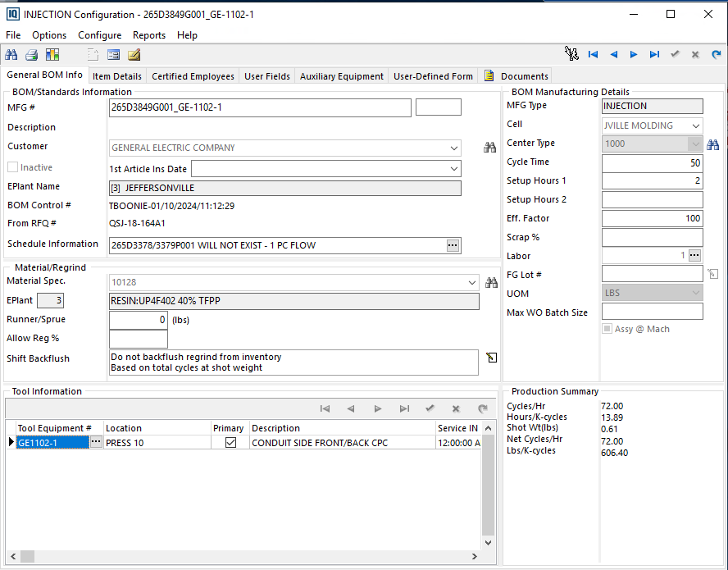728x570 pixels.
Task: Click the binoculars icon next to Customer
Action: [490, 148]
